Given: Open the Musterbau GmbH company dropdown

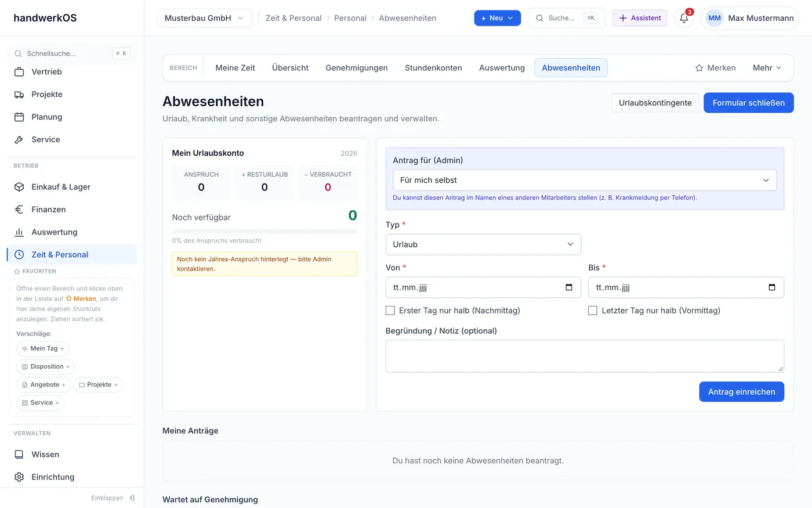Looking at the screenshot, I should [204, 18].
